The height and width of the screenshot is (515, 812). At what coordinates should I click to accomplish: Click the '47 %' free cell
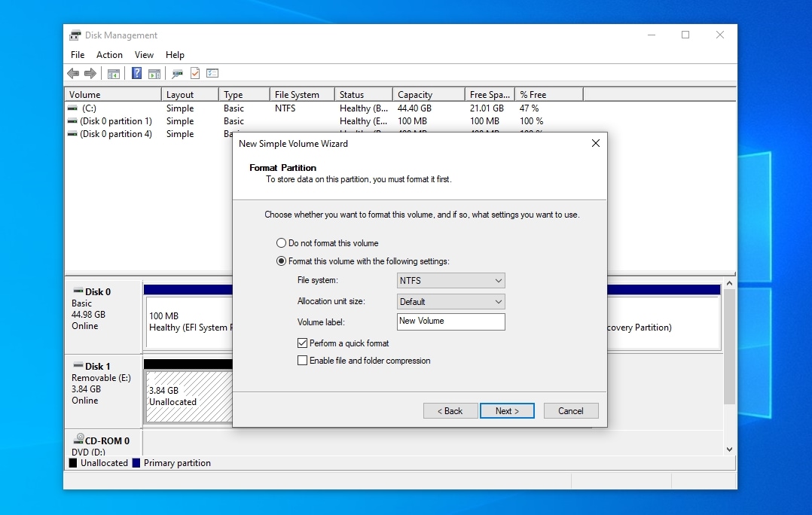pos(530,108)
